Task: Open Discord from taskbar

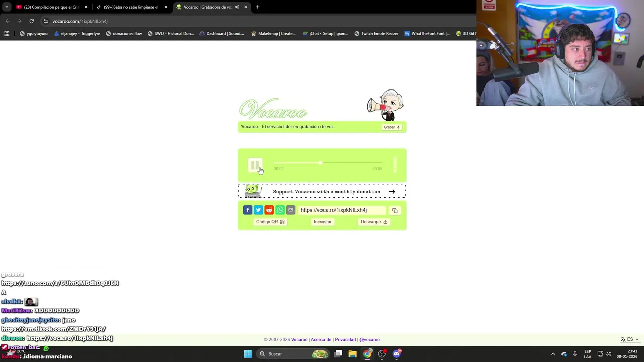Action: [x=397, y=354]
